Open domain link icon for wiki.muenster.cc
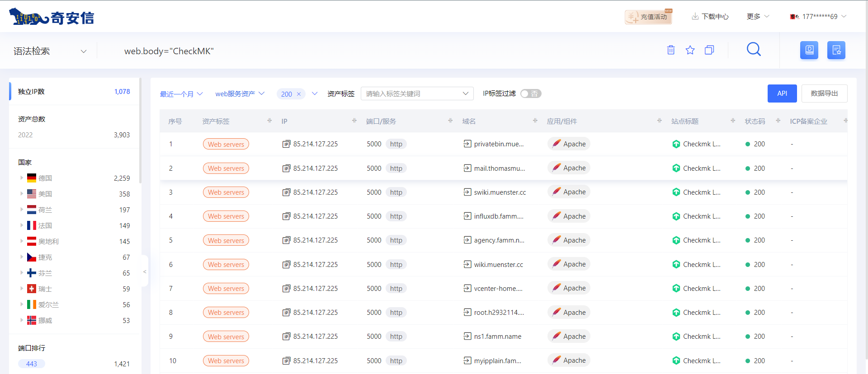868x374 pixels. [x=467, y=264]
